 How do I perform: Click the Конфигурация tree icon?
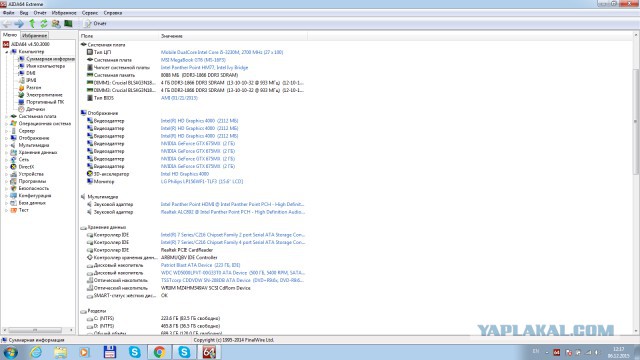[x=13, y=196]
